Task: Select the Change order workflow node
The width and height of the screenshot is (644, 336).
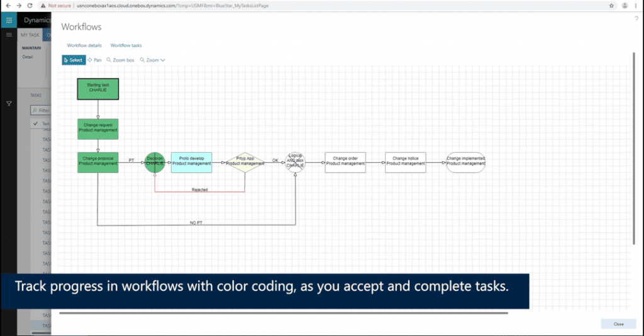Action: [345, 162]
